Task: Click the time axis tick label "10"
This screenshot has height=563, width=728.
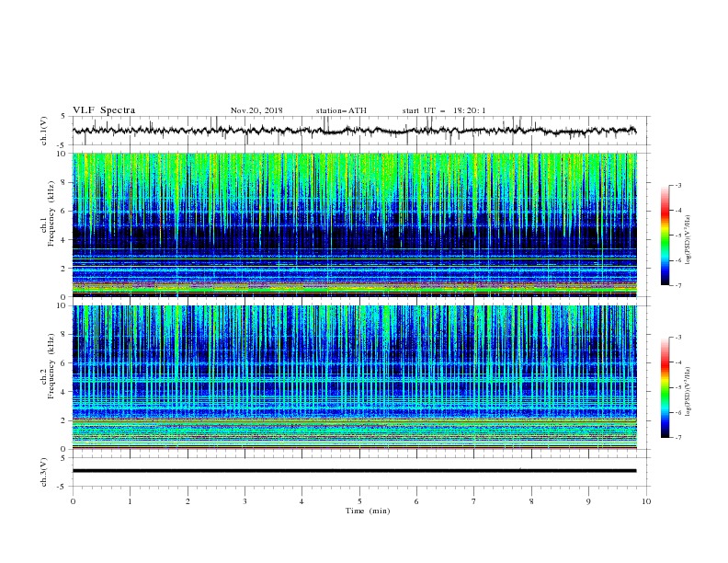Action: [646, 501]
